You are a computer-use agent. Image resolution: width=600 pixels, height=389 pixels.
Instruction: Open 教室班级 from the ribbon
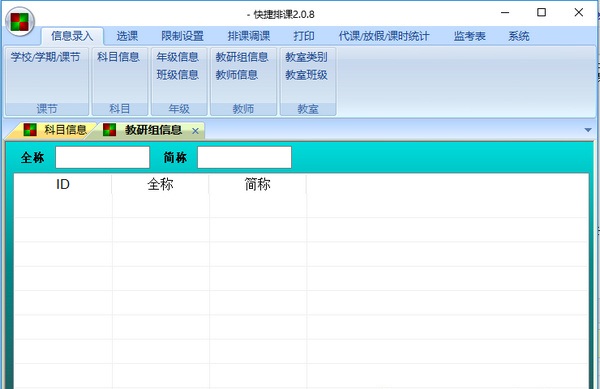pos(306,75)
